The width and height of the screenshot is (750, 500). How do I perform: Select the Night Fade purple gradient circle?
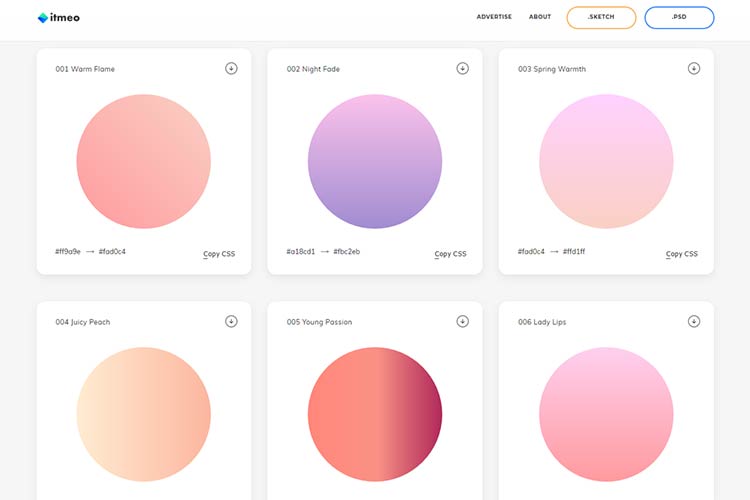point(375,162)
